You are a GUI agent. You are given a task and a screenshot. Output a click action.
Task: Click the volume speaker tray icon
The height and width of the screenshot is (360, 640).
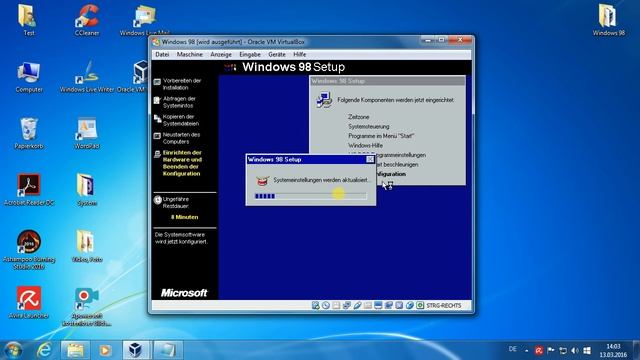575,351
